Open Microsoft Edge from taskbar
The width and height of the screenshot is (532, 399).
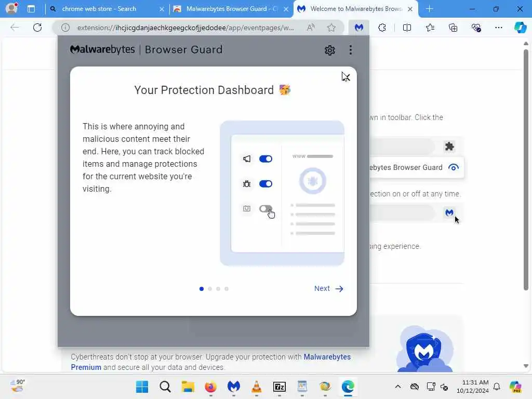pos(348,387)
